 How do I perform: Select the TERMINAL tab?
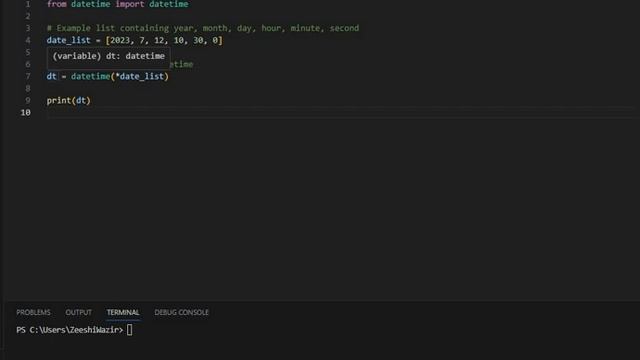pos(123,312)
